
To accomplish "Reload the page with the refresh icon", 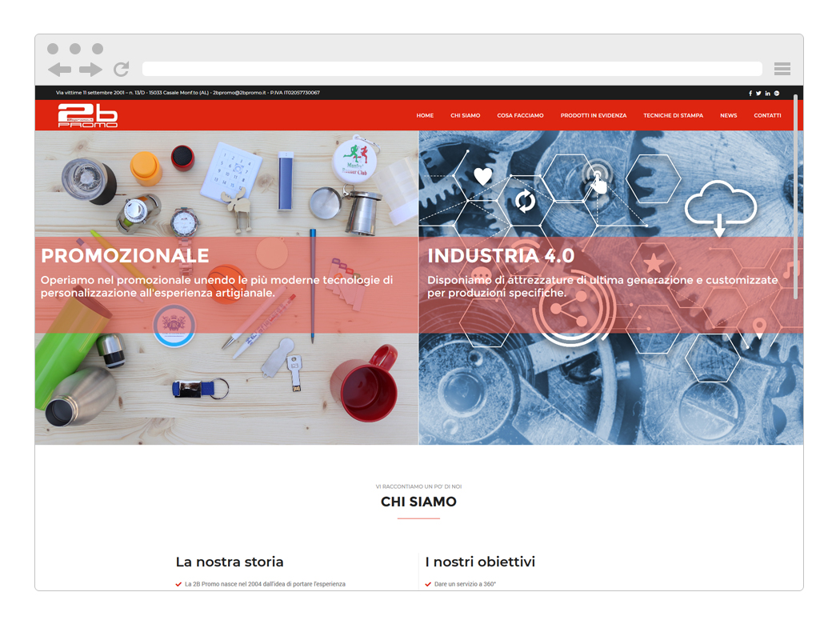I will tap(122, 69).
